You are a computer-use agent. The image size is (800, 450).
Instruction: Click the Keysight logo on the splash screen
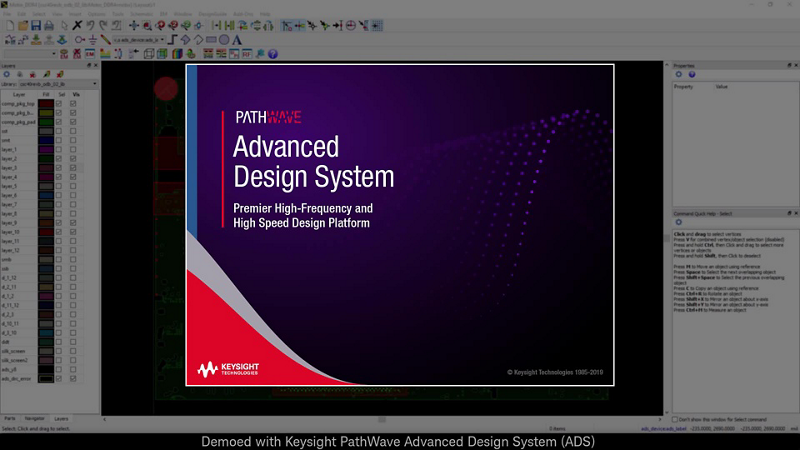tap(228, 369)
